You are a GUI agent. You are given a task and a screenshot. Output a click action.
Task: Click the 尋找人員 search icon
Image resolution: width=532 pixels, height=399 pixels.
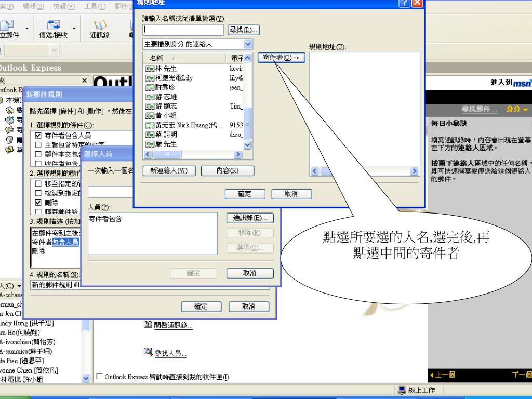point(148,352)
